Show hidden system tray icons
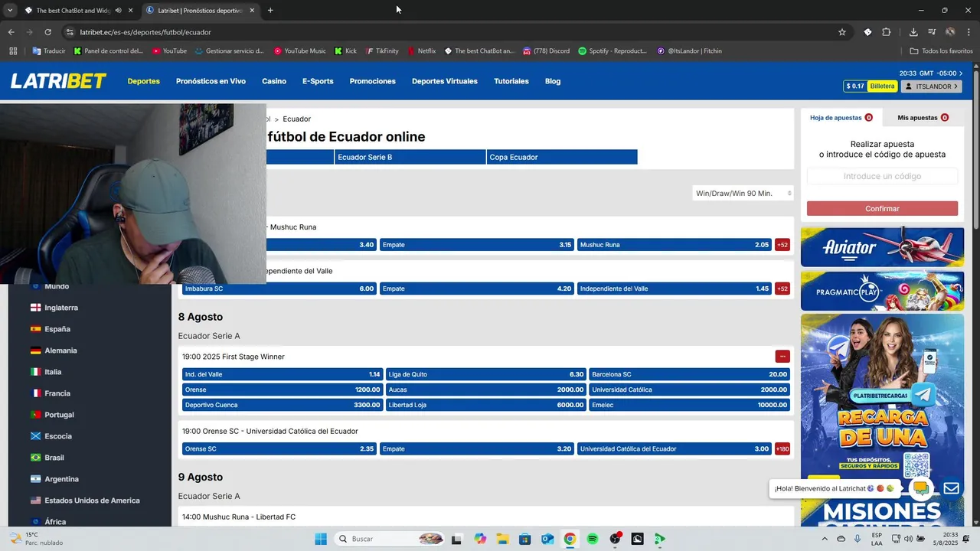 [825, 539]
